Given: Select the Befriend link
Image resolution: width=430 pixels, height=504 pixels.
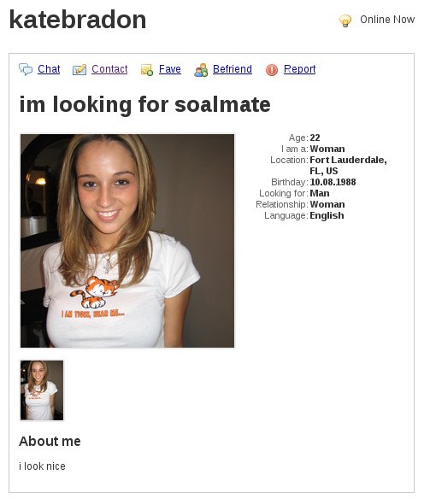Looking at the screenshot, I should 233,69.
